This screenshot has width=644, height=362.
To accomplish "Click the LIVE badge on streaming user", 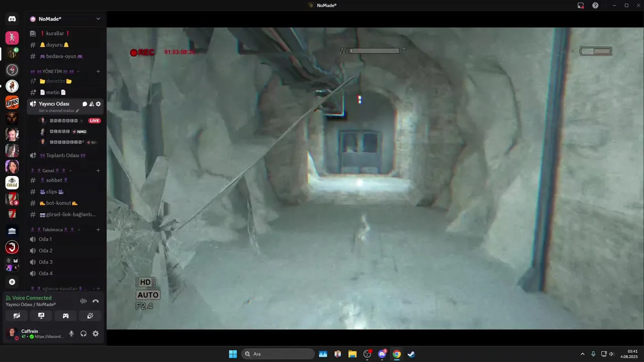I will pyautogui.click(x=95, y=121).
